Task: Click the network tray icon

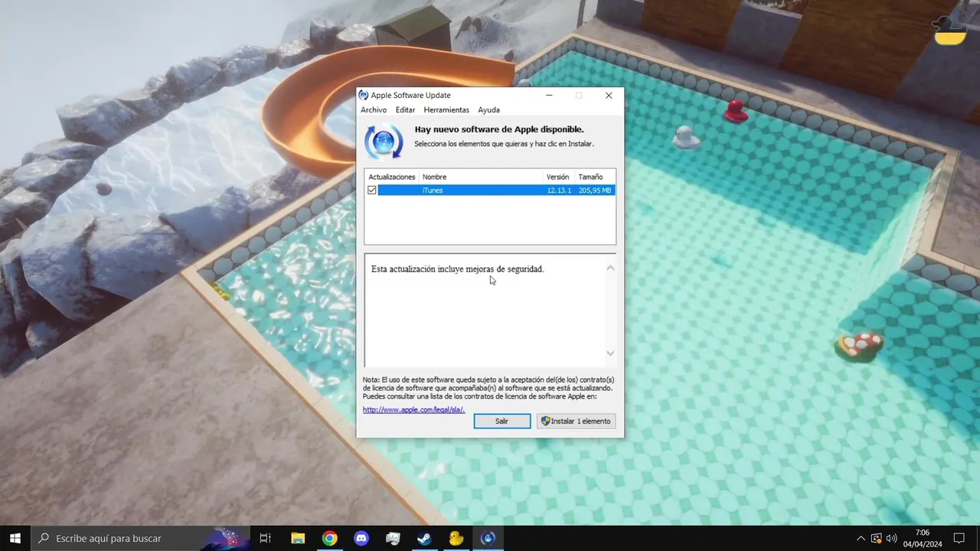Action: click(877, 538)
